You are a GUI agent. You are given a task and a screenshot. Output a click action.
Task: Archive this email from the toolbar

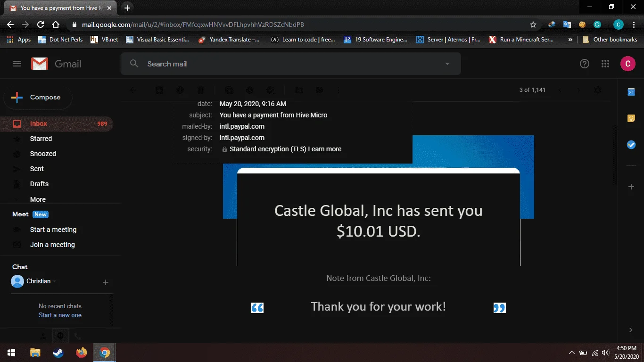[x=159, y=90]
